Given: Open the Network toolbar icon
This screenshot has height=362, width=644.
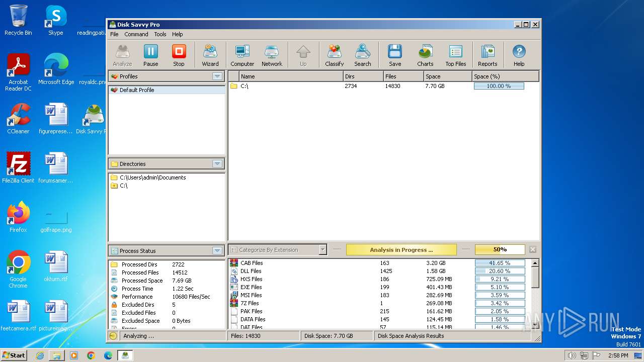Looking at the screenshot, I should point(272,55).
